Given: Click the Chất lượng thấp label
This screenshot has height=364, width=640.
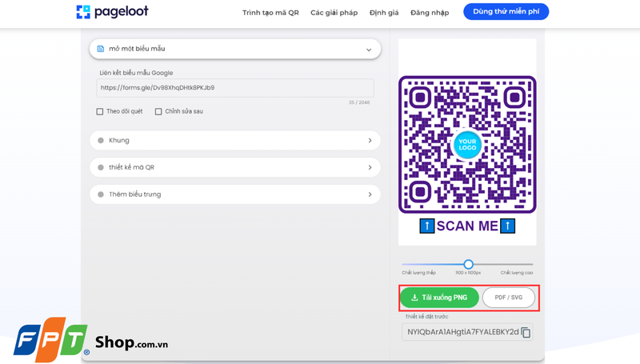Looking at the screenshot, I should 418,273.
